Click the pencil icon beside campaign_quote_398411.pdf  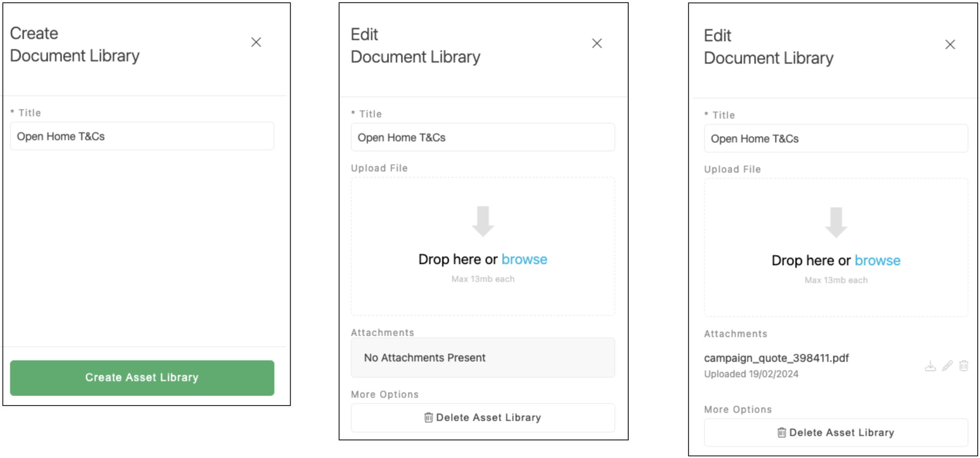pyautogui.click(x=947, y=366)
